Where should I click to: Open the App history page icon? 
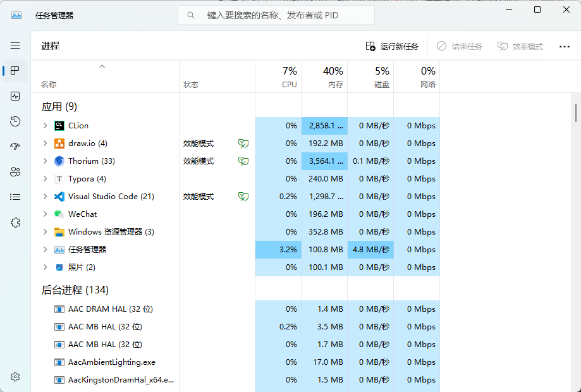click(15, 121)
